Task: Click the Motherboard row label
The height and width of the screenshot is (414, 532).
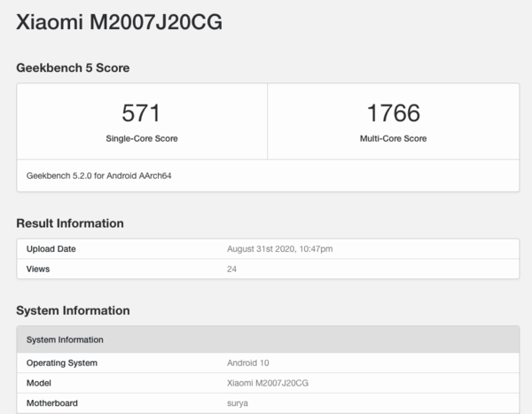Action: (52, 403)
